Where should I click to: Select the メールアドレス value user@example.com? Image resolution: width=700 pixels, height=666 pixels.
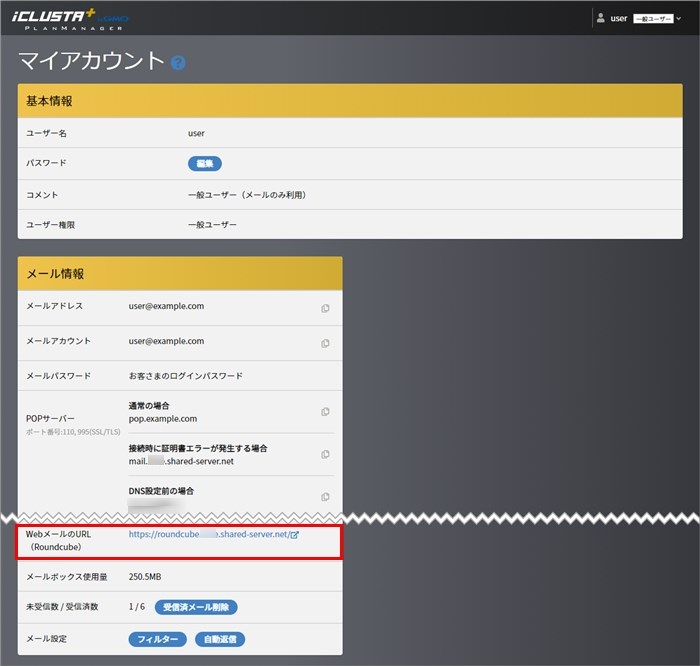click(x=167, y=306)
